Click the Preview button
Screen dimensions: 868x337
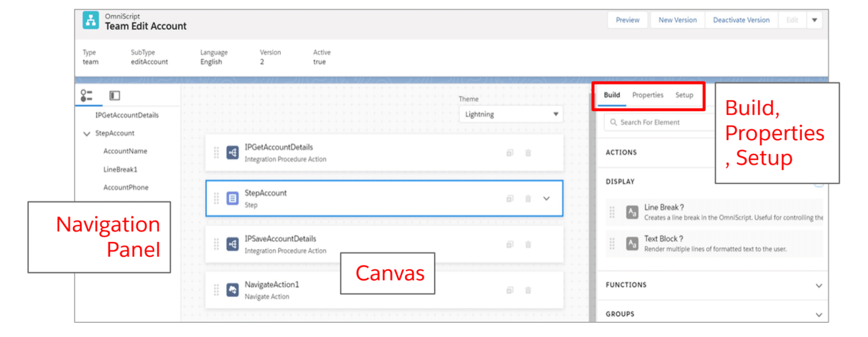click(x=627, y=20)
